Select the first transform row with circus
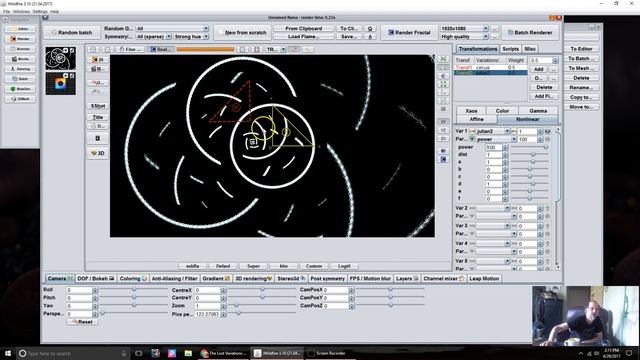Viewport: 640px width, 360px height. [491, 67]
